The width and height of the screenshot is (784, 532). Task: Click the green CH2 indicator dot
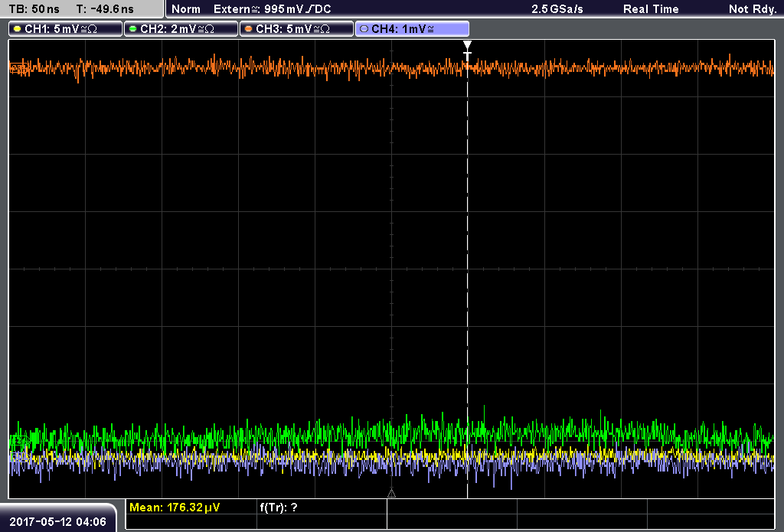[132, 29]
